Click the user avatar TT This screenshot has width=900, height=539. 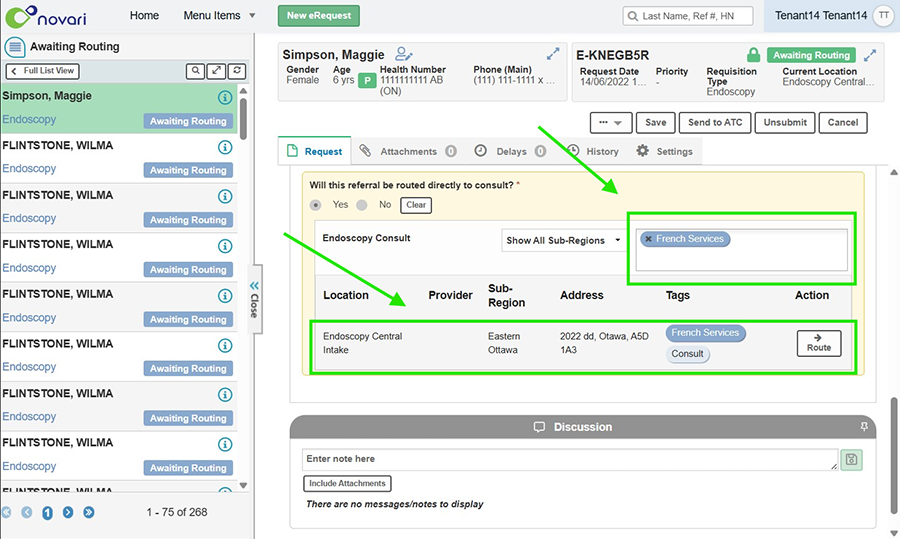tap(884, 15)
